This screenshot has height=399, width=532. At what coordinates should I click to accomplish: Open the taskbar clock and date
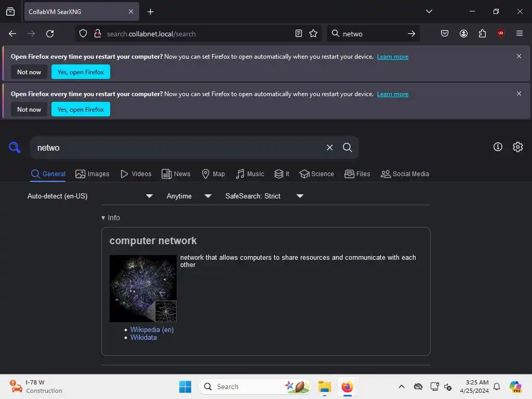click(474, 387)
